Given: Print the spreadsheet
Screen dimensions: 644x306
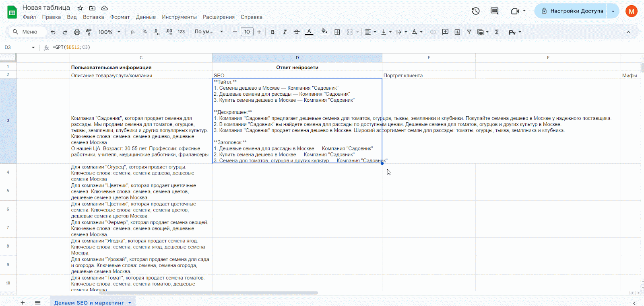Looking at the screenshot, I should point(77,32).
